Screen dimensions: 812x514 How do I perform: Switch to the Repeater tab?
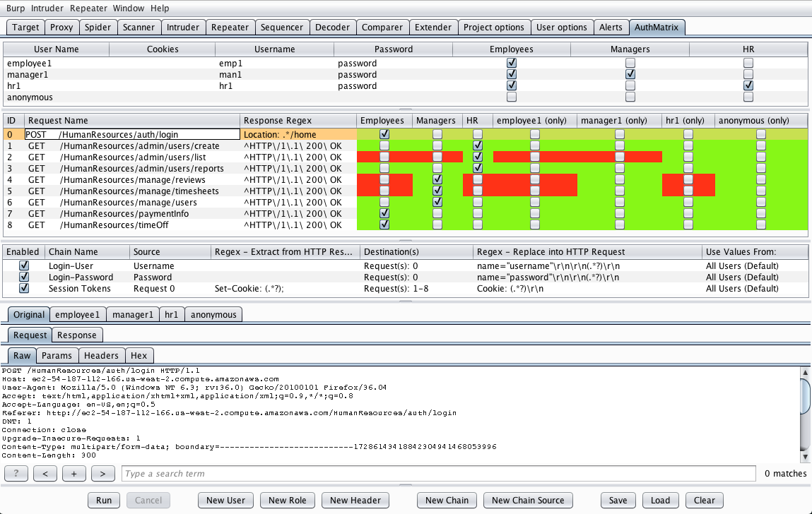230,28
